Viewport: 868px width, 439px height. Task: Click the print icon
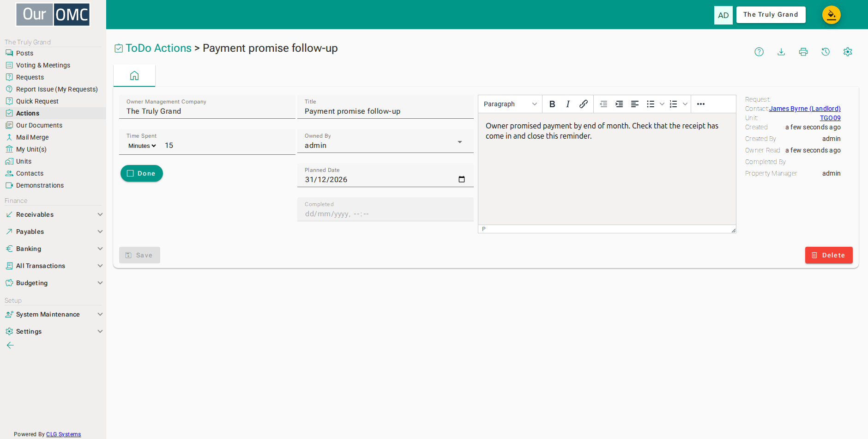pos(803,52)
